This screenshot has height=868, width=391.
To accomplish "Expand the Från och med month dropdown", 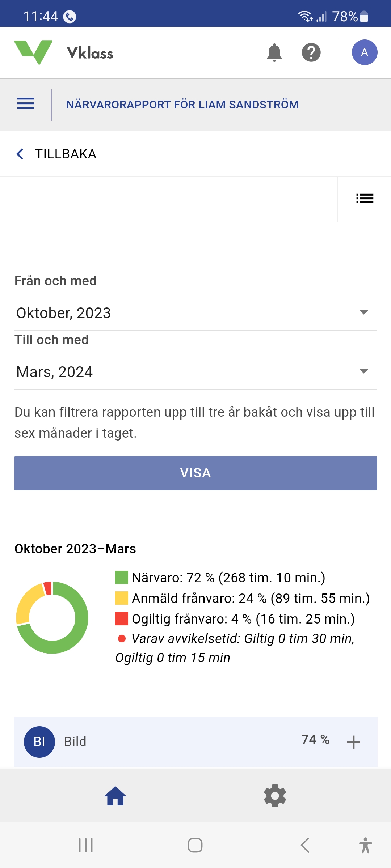I will click(195, 313).
